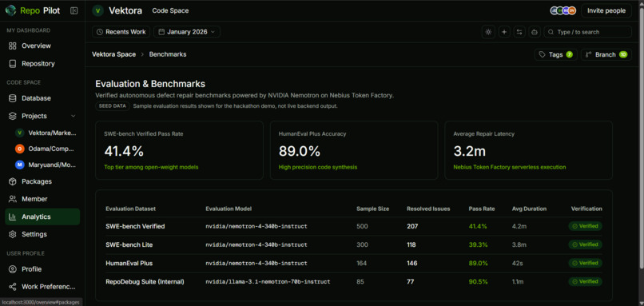
Task: Click SWE-bench Lite dataset row name
Action: tap(129, 244)
